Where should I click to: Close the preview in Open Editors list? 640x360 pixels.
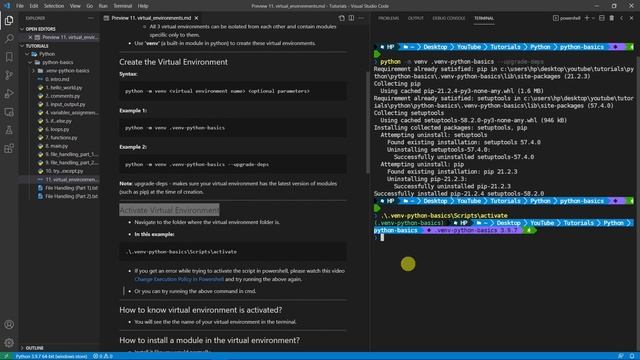[x=30, y=37]
